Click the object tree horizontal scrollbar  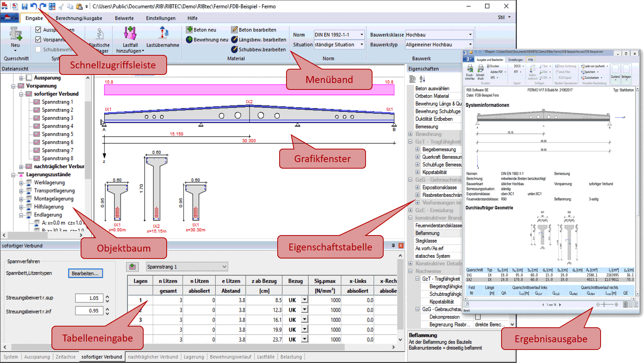click(x=43, y=235)
